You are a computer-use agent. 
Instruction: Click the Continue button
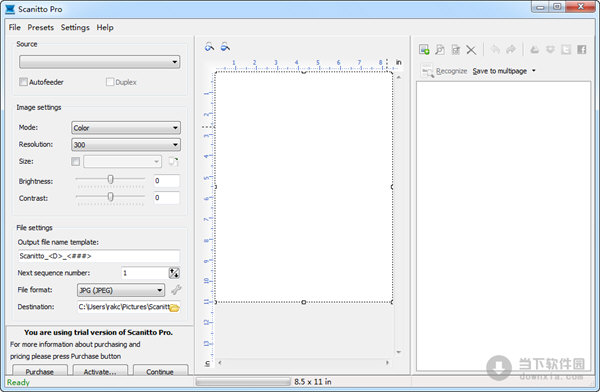click(160, 371)
